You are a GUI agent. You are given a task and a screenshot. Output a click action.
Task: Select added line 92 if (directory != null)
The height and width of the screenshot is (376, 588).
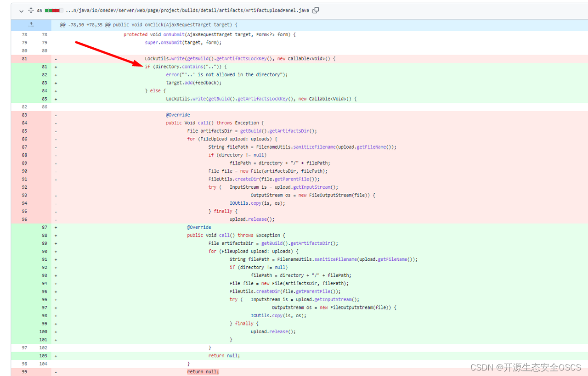(x=259, y=268)
